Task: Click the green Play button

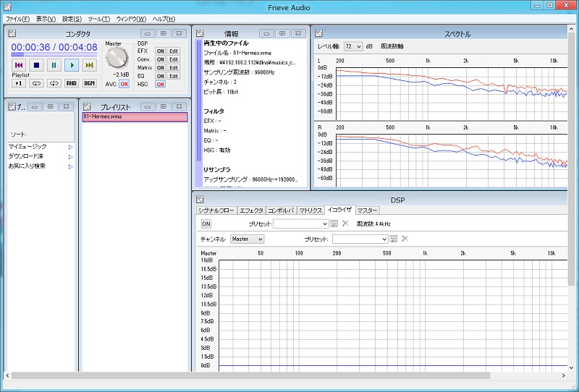Action: pyautogui.click(x=72, y=65)
